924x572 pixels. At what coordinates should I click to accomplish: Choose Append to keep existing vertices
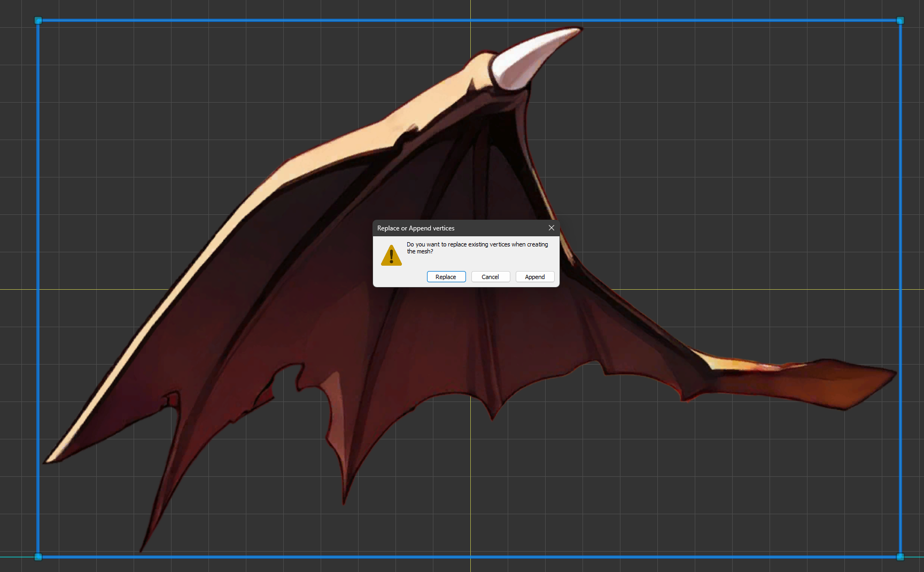(x=534, y=277)
